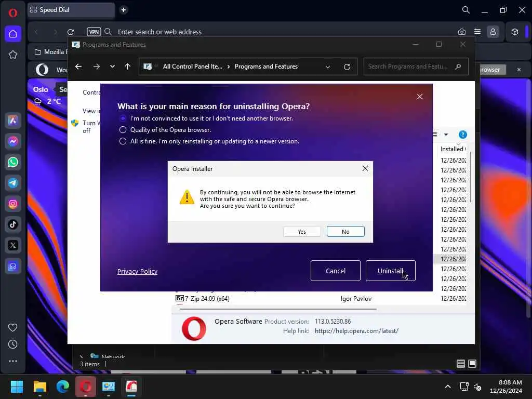Open the Windows Start menu
The image size is (532, 399).
pos(17,387)
